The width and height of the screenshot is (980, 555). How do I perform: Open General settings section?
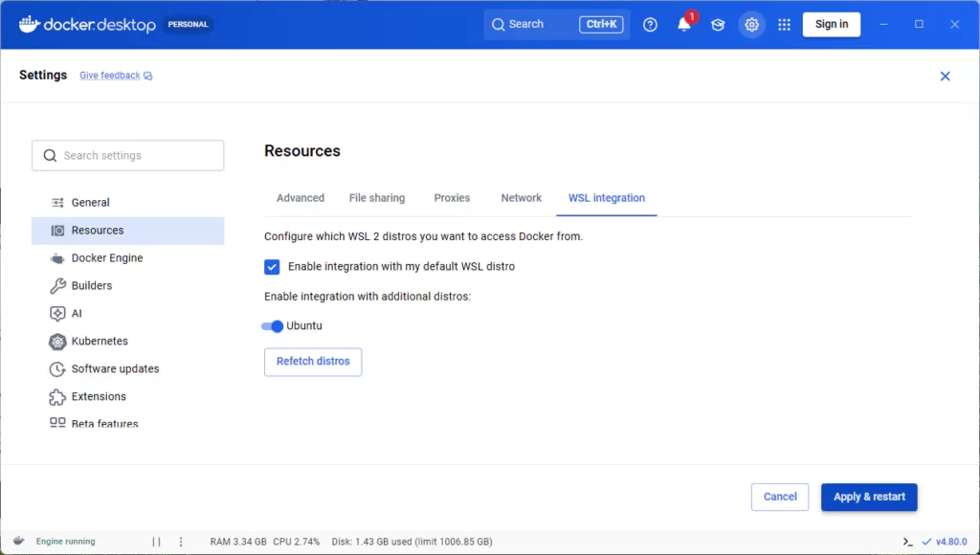tap(127, 203)
